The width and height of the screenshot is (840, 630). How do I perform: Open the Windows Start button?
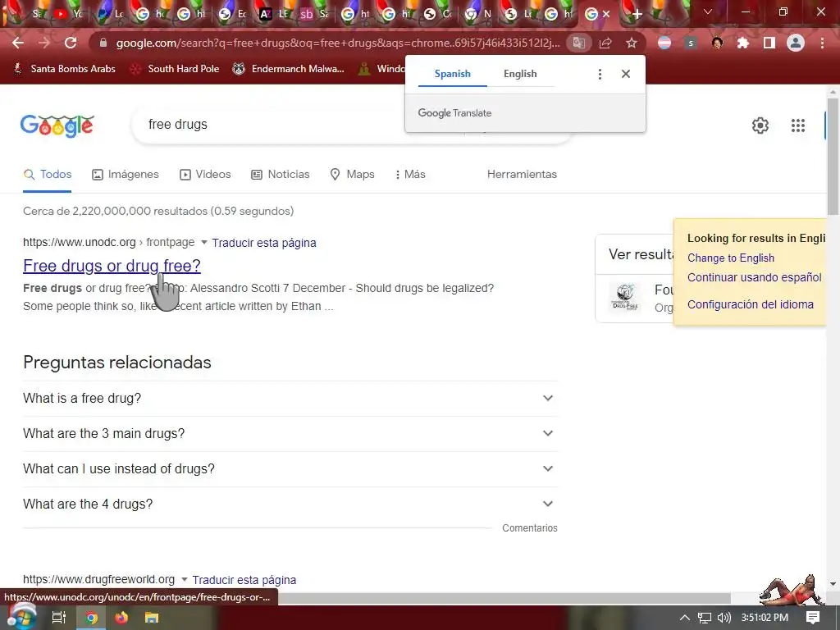point(21,617)
